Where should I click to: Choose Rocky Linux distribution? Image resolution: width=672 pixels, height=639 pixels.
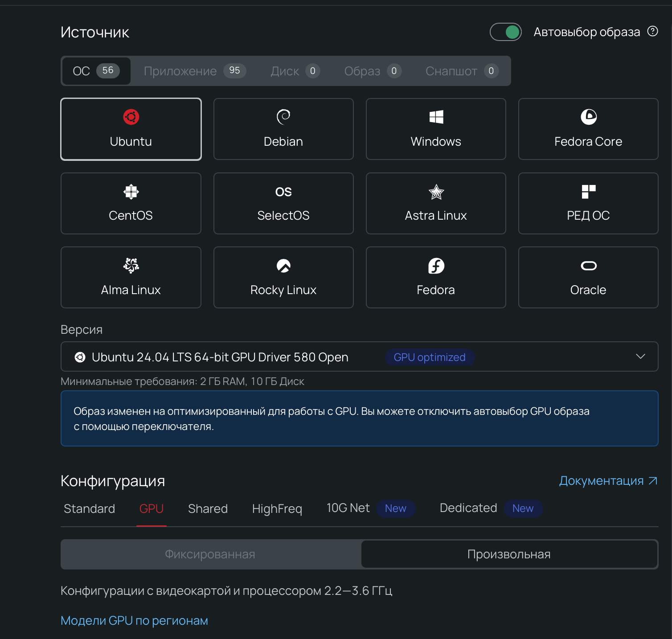tap(283, 277)
